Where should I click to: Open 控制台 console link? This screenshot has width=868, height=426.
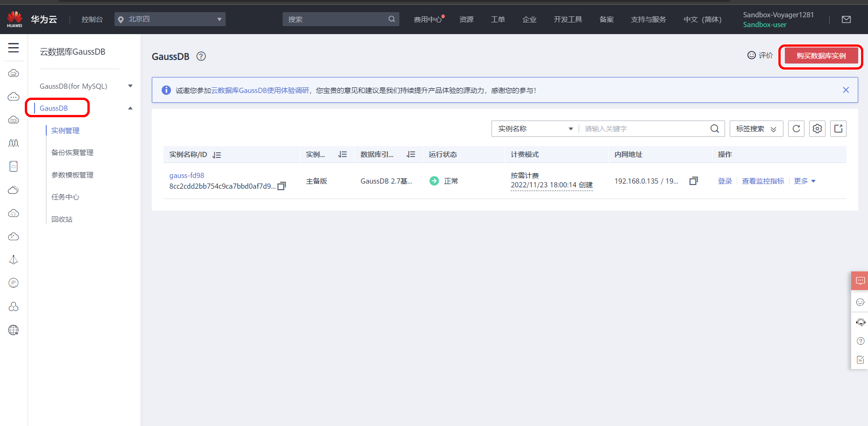click(92, 19)
